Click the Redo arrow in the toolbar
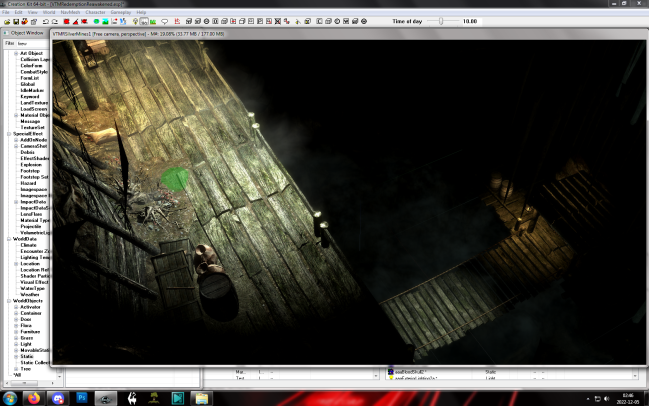 click(55, 21)
